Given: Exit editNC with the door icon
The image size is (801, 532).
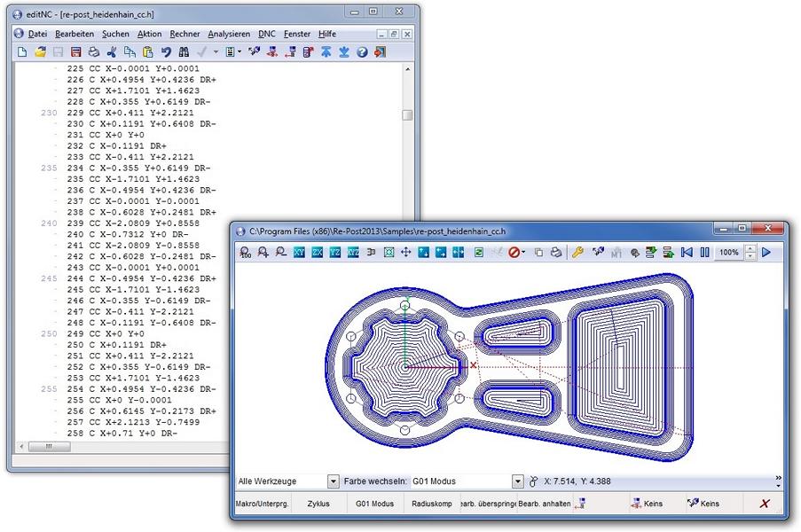Looking at the screenshot, I should [x=380, y=52].
